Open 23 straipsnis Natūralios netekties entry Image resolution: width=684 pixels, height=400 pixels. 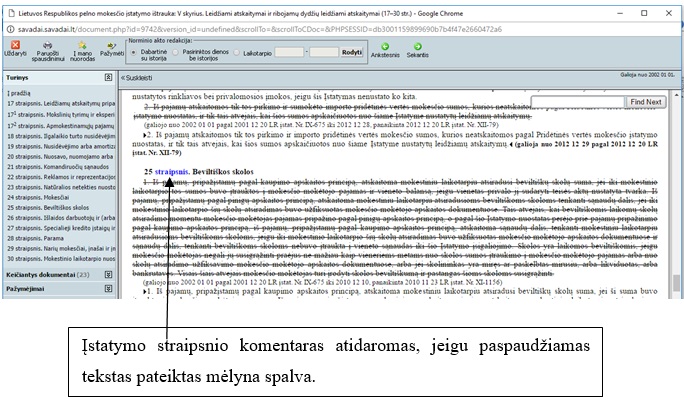click(61, 187)
